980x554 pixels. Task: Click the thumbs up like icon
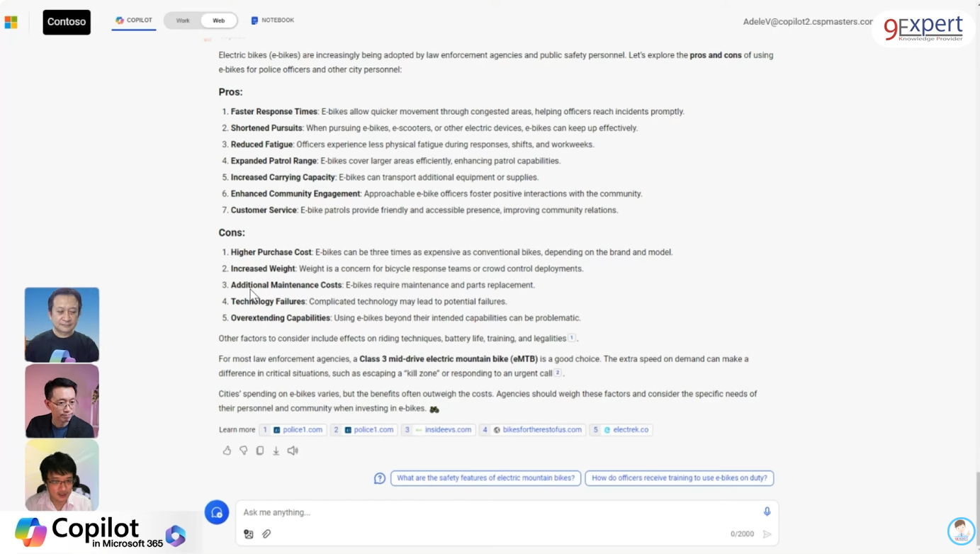coord(227,451)
